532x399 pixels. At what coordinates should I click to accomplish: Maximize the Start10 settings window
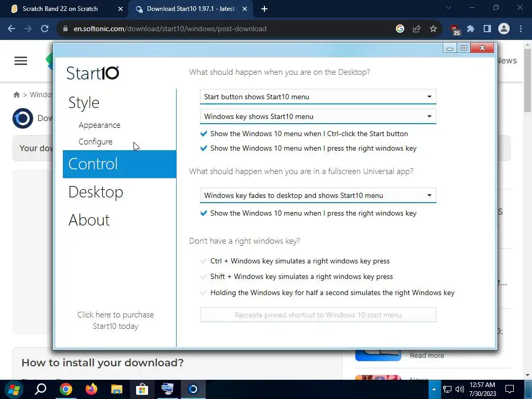click(x=464, y=48)
